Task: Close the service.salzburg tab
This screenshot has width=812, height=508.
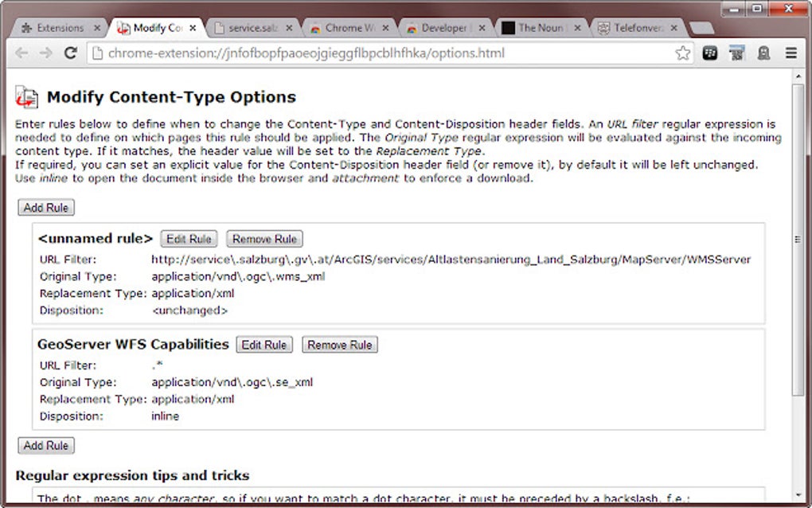Action: pyautogui.click(x=289, y=28)
